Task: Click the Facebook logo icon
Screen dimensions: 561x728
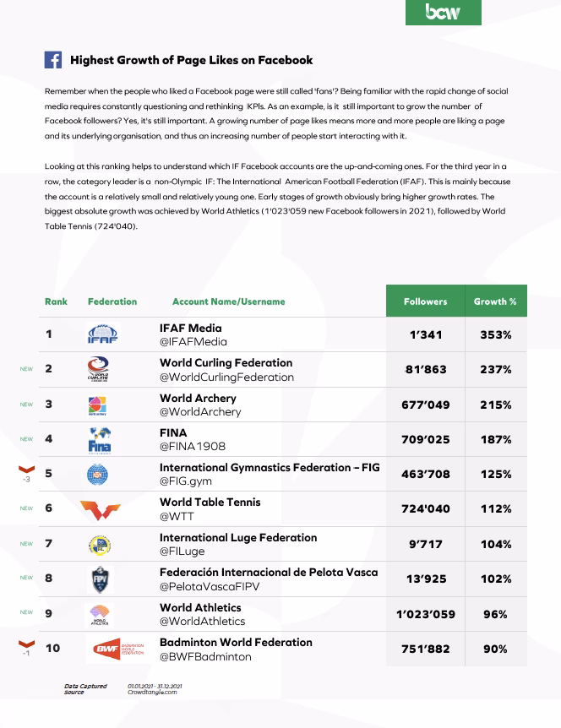Action: coord(52,60)
